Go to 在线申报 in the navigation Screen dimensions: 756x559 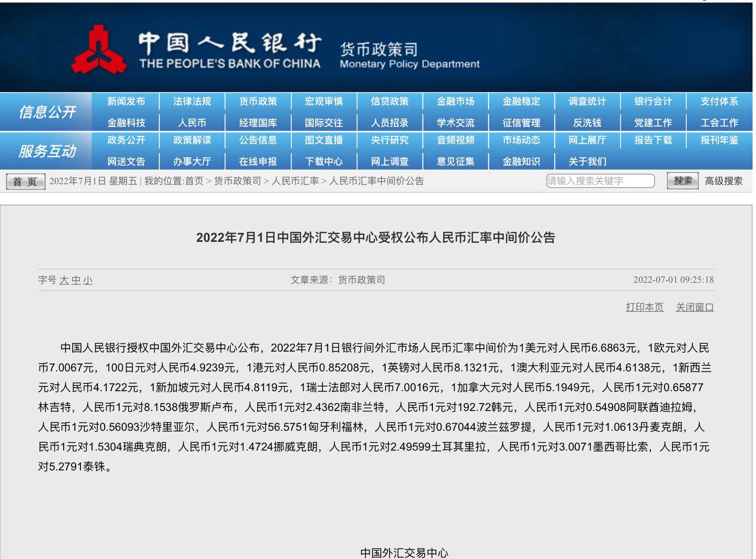pyautogui.click(x=258, y=161)
